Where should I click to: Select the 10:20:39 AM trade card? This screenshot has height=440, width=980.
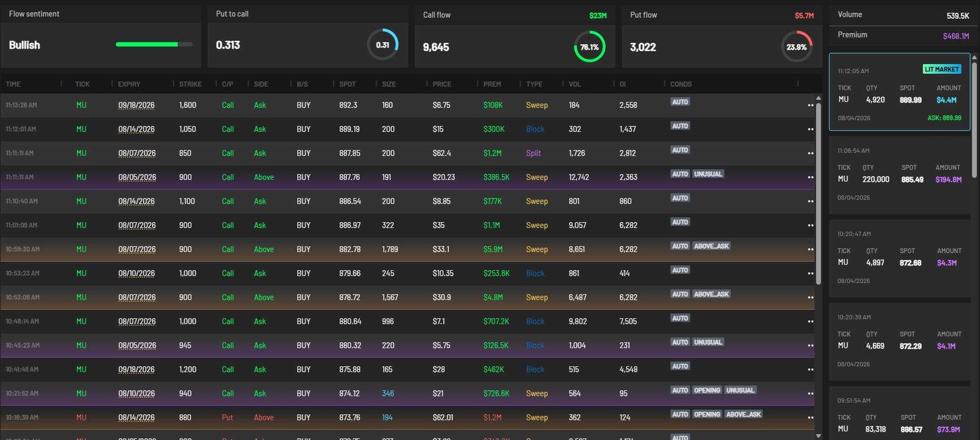pos(899,342)
